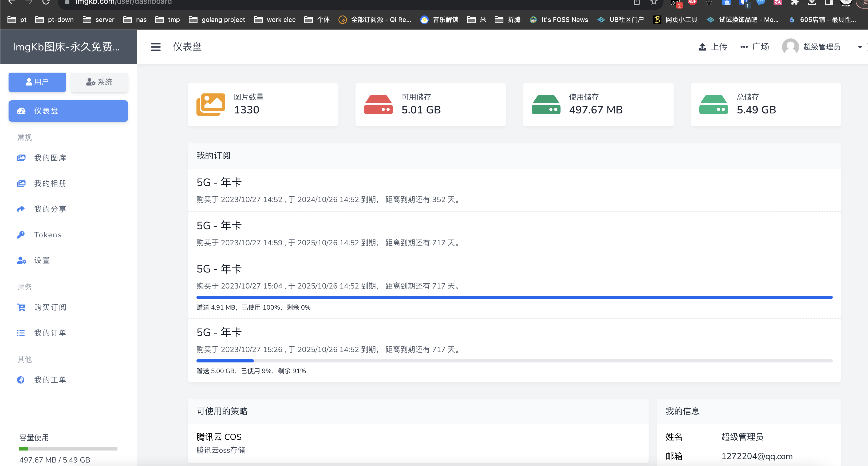Open the 广场 link
The height and width of the screenshot is (466, 868).
pyautogui.click(x=760, y=47)
